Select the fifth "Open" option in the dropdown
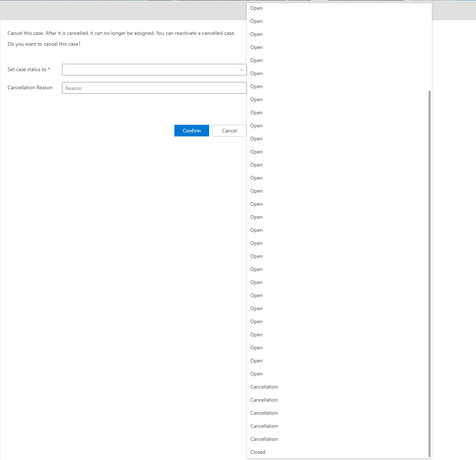 (256, 60)
